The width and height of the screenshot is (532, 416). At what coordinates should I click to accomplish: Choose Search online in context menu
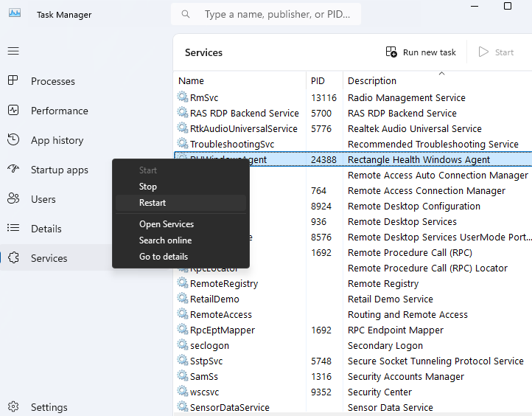(181, 240)
